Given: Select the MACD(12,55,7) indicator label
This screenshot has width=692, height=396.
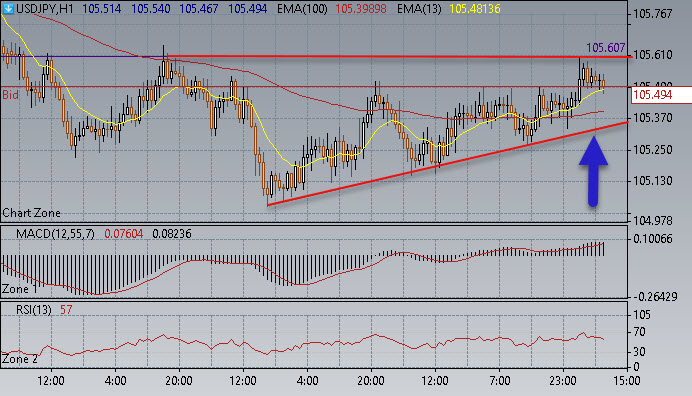Looking at the screenshot, I should tap(55, 234).
